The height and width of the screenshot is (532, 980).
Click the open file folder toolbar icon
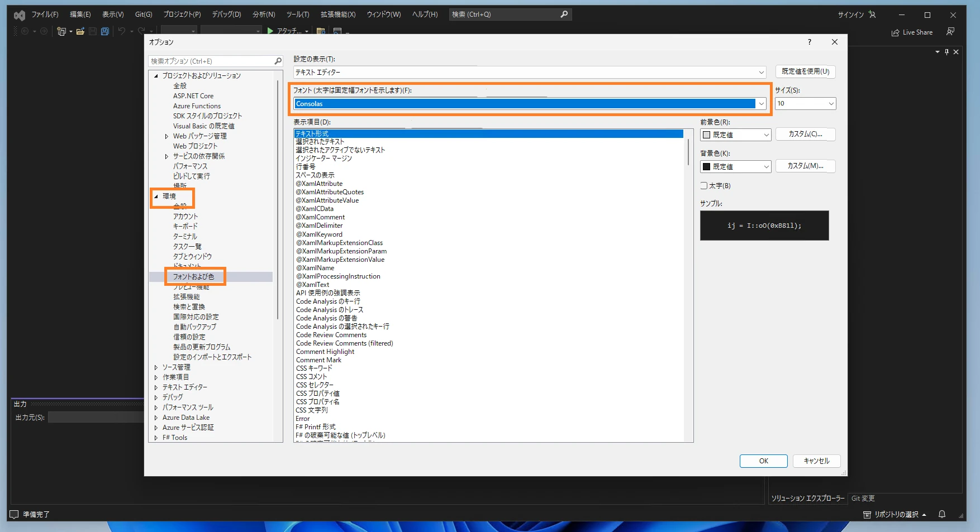coord(80,31)
